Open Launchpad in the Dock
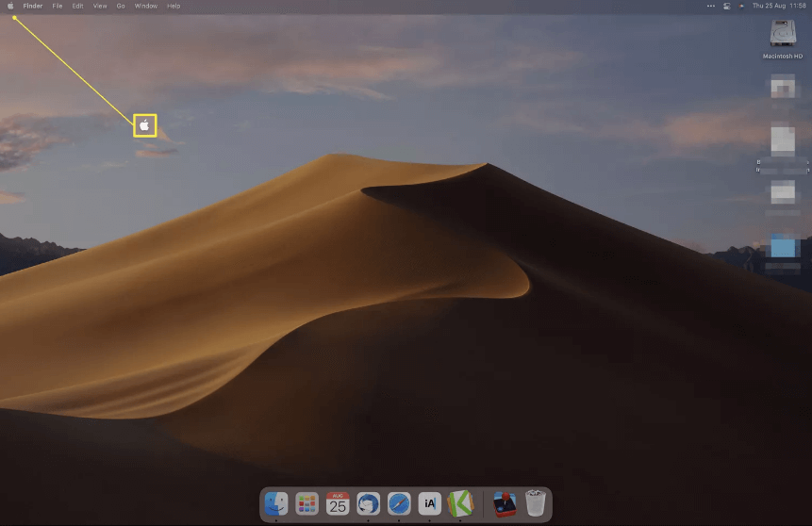 (307, 503)
